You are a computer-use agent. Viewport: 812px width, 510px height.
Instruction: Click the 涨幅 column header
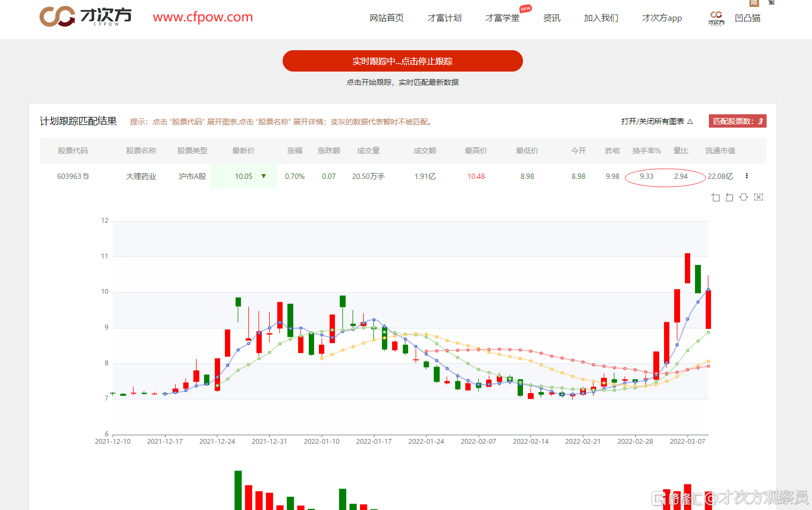point(295,151)
